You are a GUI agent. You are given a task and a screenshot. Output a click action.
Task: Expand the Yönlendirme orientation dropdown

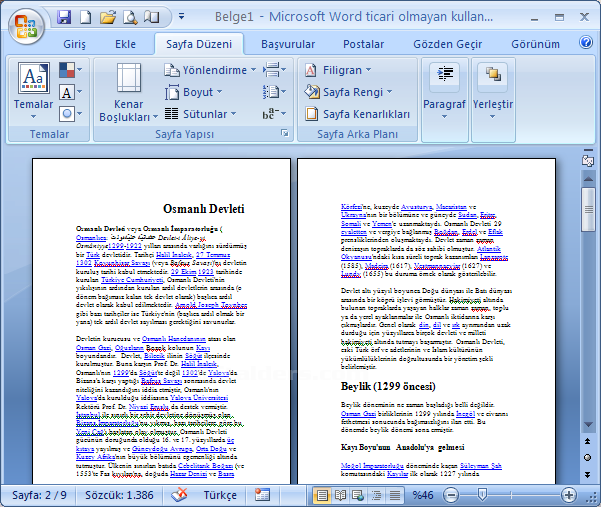click(210, 70)
